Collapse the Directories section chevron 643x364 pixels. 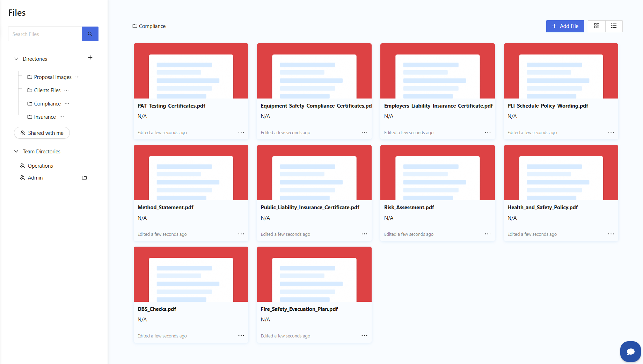pos(16,59)
